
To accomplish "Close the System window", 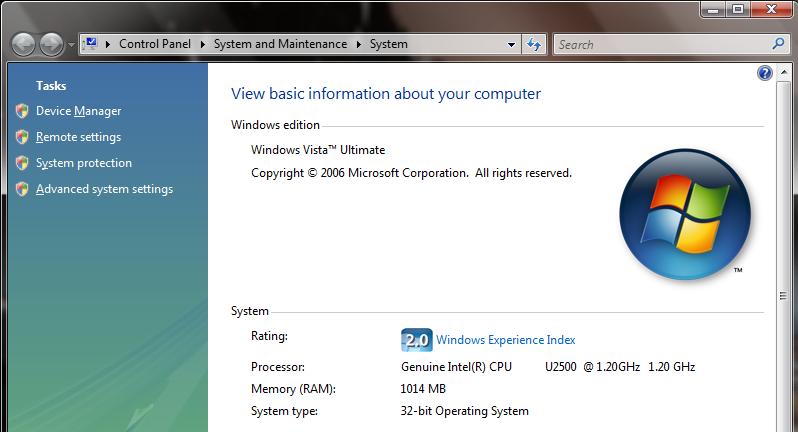I will pyautogui.click(x=771, y=10).
